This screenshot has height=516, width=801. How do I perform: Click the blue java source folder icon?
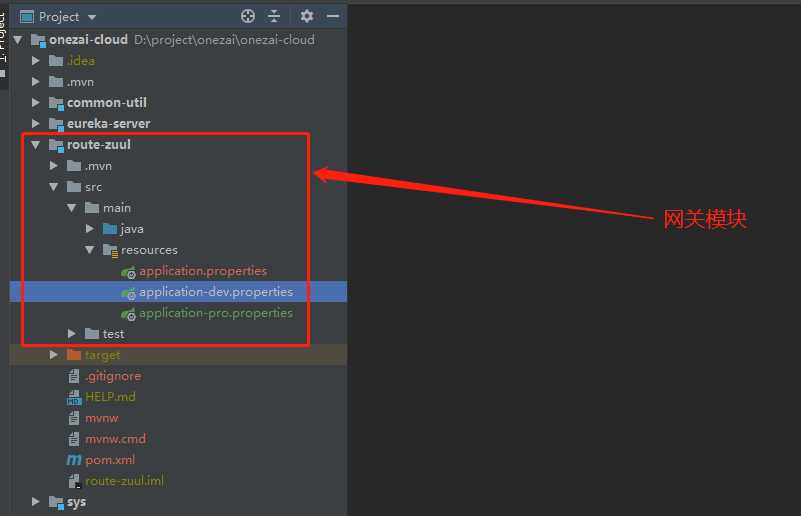pyautogui.click(x=110, y=229)
